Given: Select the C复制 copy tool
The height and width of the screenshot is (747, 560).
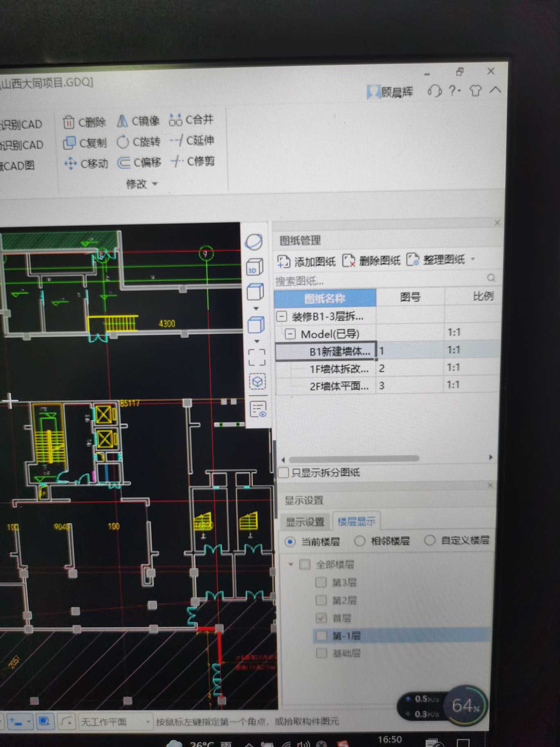Looking at the screenshot, I should click(x=85, y=143).
